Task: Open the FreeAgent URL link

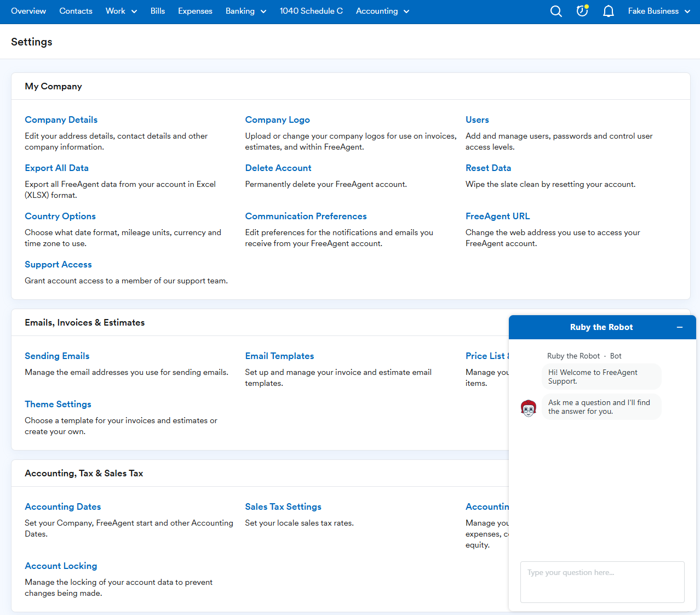Action: [x=497, y=217]
